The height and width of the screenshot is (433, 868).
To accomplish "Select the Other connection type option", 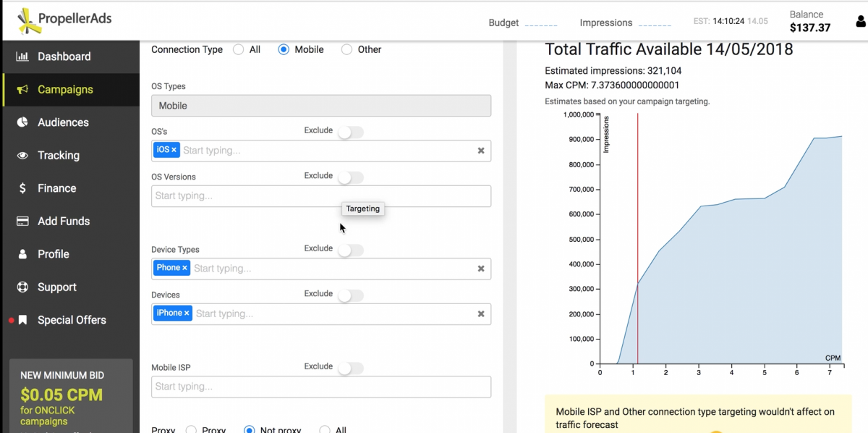I will (346, 50).
